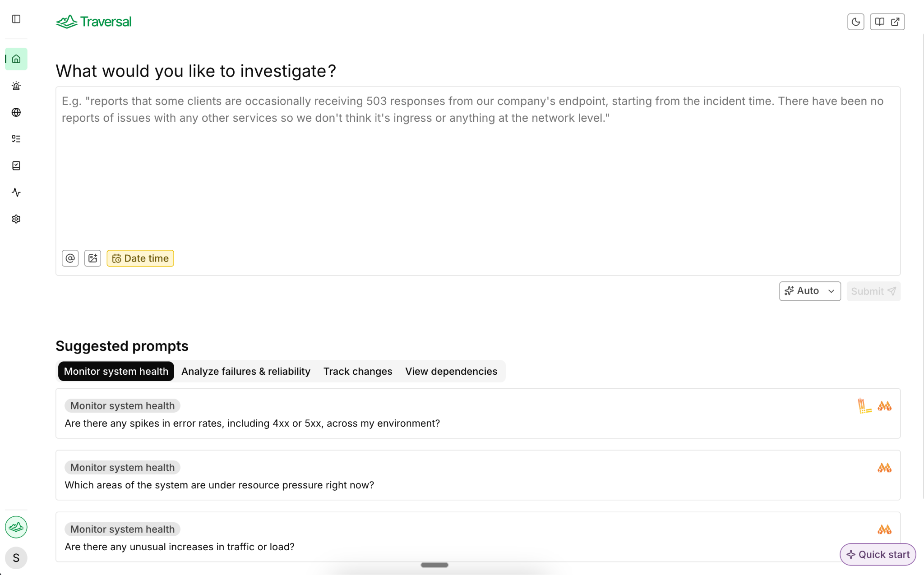The height and width of the screenshot is (575, 924).
Task: Toggle dark mode moon icon
Action: coord(855,22)
